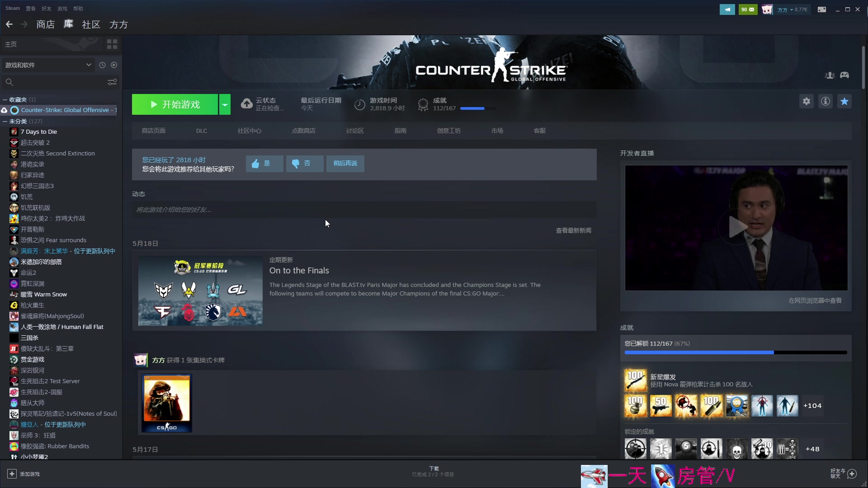The width and height of the screenshot is (868, 488).
Task: Click the 开始游戏 play button
Action: (x=175, y=104)
